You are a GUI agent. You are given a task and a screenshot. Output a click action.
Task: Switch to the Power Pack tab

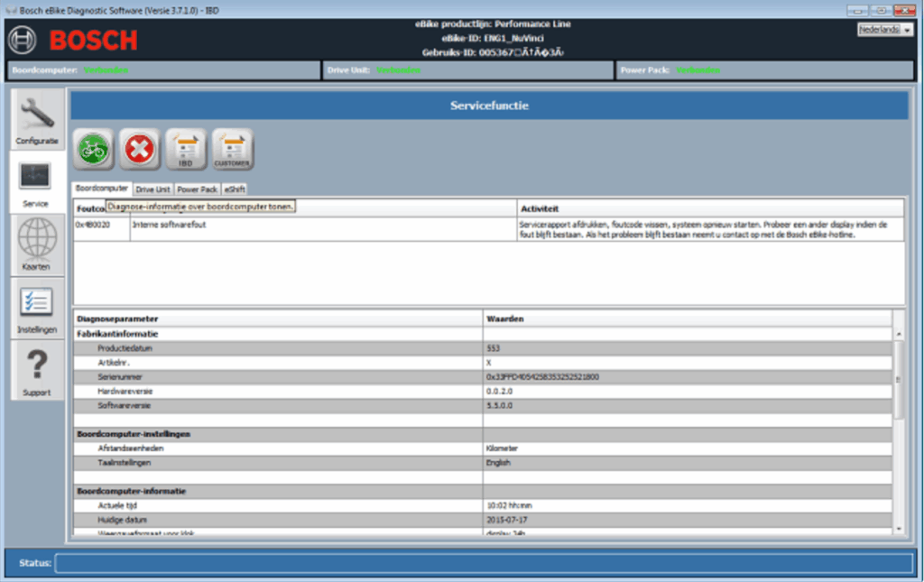click(198, 189)
